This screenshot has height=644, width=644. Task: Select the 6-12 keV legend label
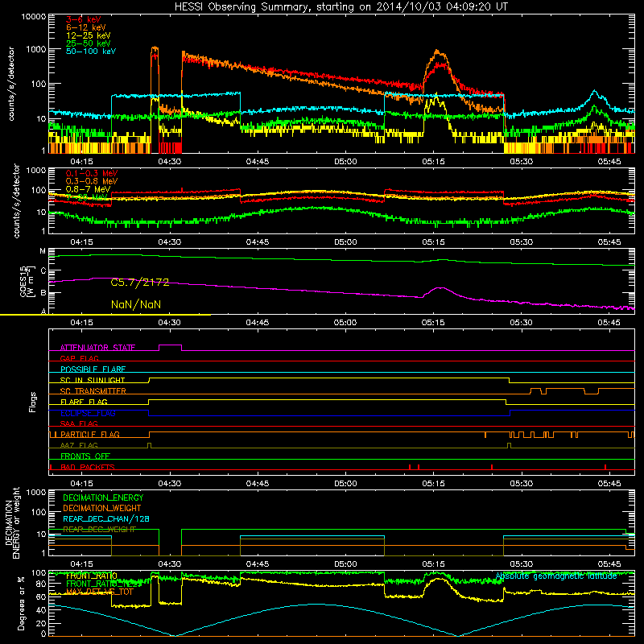coord(86,27)
